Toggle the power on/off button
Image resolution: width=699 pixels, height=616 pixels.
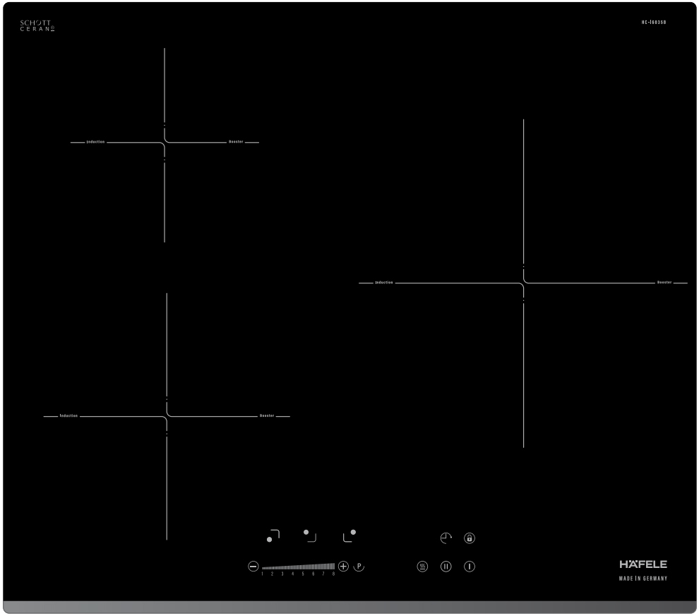point(469,566)
